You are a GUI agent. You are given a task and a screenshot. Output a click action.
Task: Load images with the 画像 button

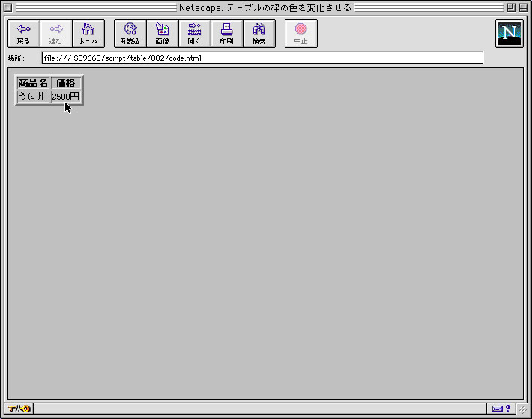(162, 34)
